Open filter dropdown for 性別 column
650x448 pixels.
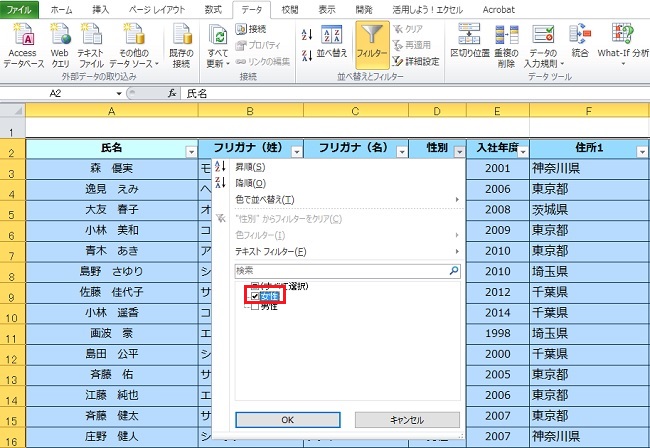point(459,152)
